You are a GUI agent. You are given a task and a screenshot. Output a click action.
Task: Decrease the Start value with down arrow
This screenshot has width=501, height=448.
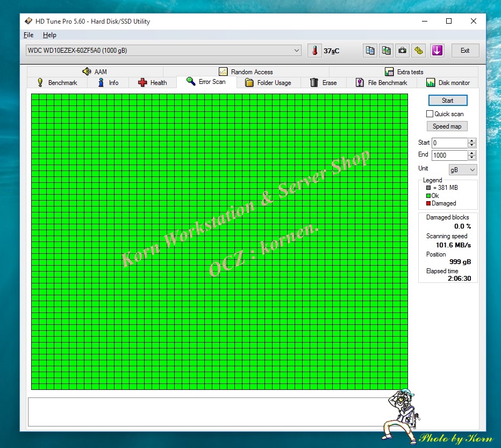pos(471,145)
